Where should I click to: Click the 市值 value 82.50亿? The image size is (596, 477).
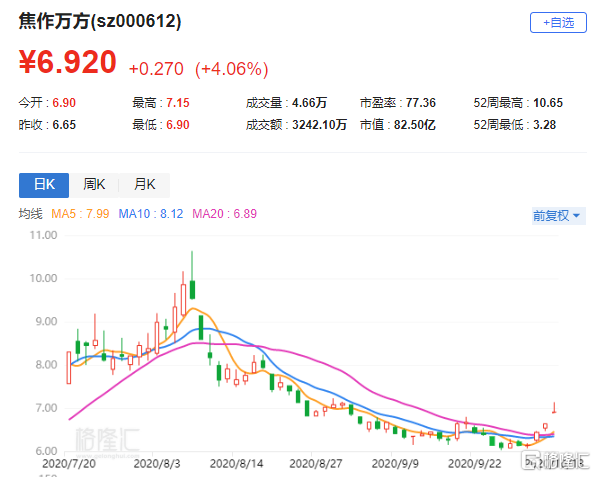click(x=415, y=125)
